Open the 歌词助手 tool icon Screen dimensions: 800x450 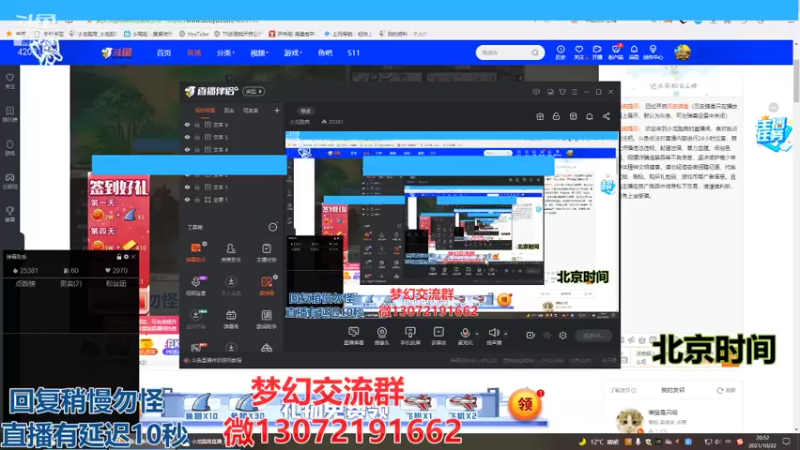[266, 319]
